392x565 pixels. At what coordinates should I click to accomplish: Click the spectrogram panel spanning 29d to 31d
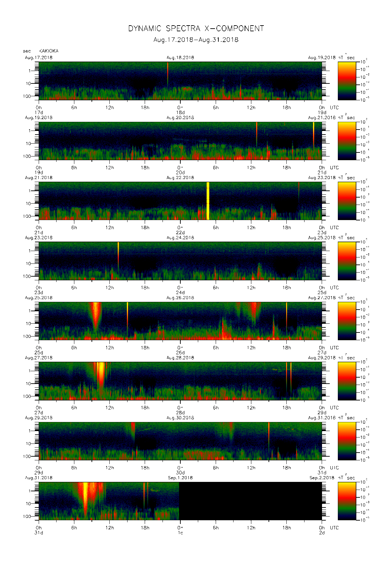point(180,441)
